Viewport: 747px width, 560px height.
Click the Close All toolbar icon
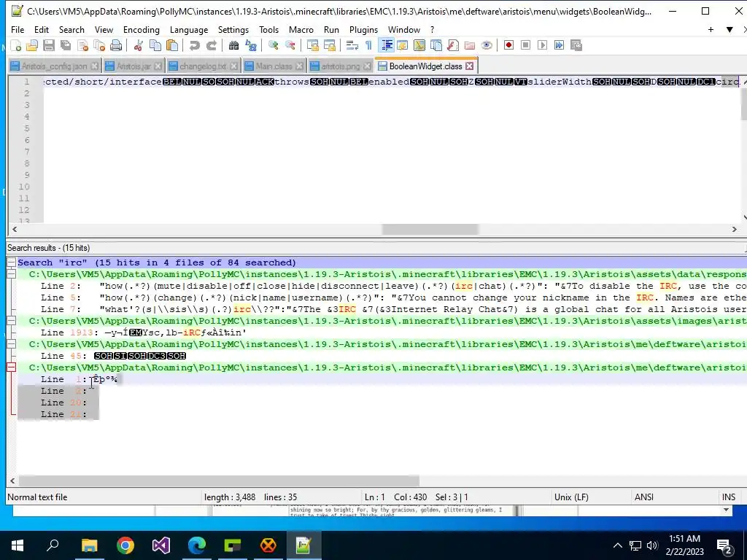point(99,46)
